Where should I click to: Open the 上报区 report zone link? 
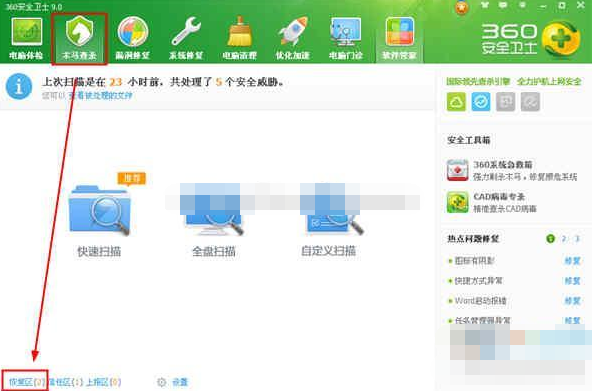(x=104, y=382)
